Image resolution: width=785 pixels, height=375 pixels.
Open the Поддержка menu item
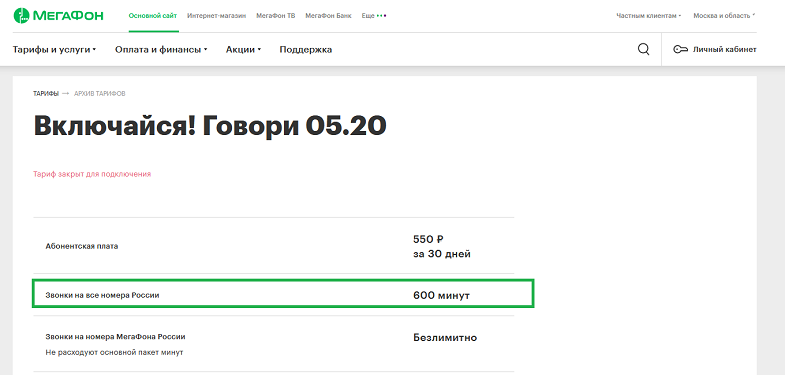pos(305,50)
